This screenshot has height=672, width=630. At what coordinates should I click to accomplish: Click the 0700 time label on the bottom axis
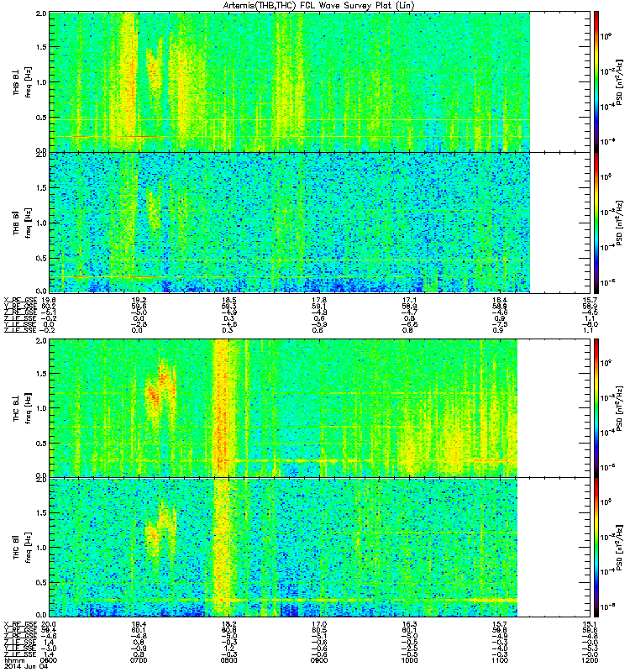(x=139, y=660)
